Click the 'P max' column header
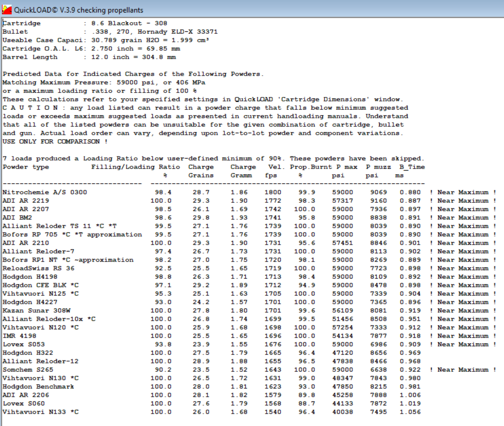The height and width of the screenshot is (426, 504). click(347, 167)
